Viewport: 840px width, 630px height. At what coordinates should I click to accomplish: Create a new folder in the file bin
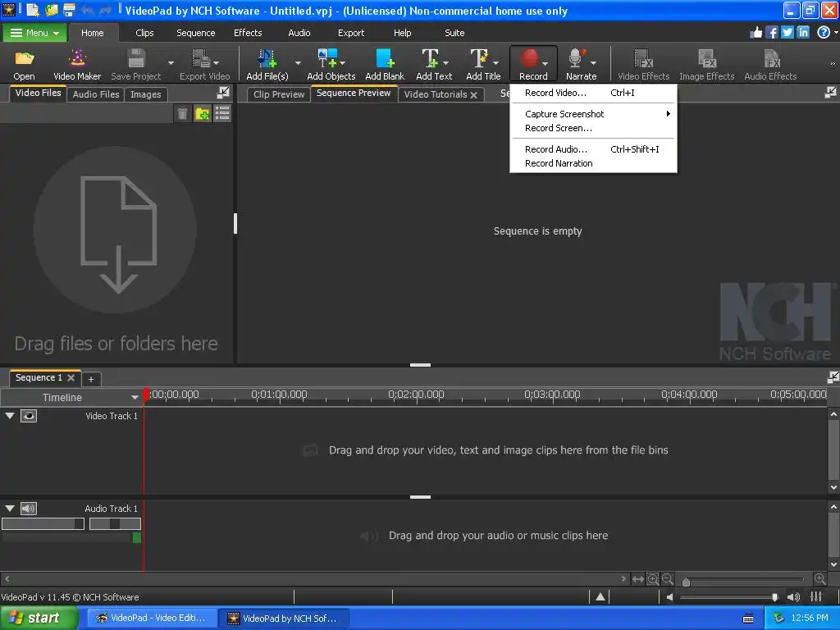203,113
